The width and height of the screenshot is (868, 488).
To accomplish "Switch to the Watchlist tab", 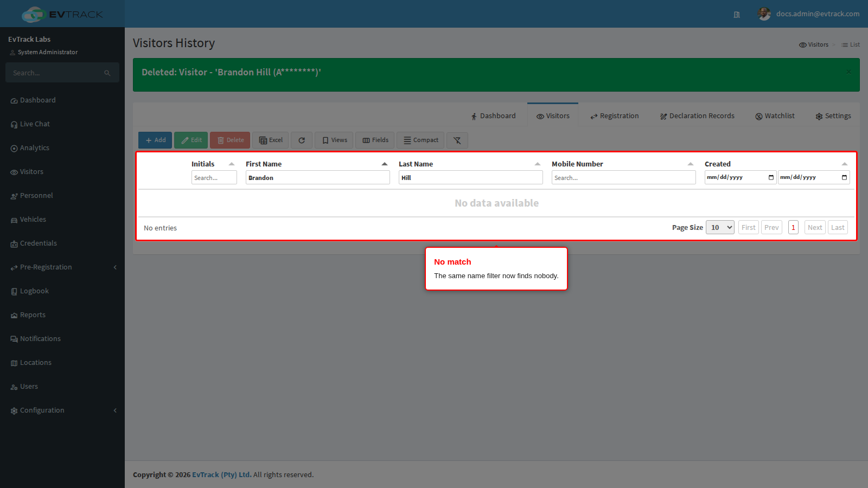I will pyautogui.click(x=775, y=116).
